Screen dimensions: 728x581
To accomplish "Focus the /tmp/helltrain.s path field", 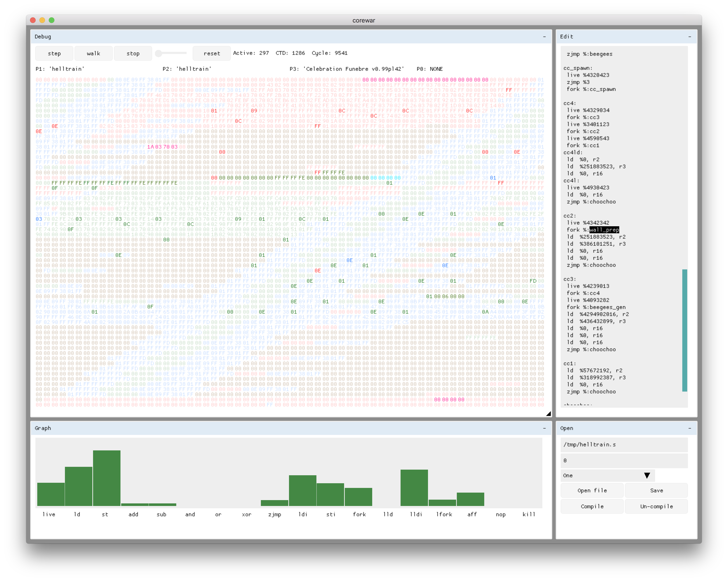I will coord(624,445).
